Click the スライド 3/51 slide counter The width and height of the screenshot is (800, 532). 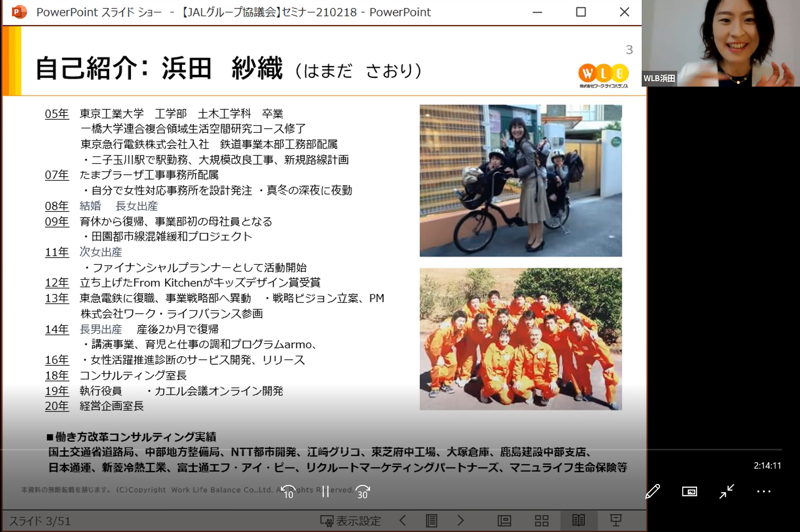click(x=40, y=521)
